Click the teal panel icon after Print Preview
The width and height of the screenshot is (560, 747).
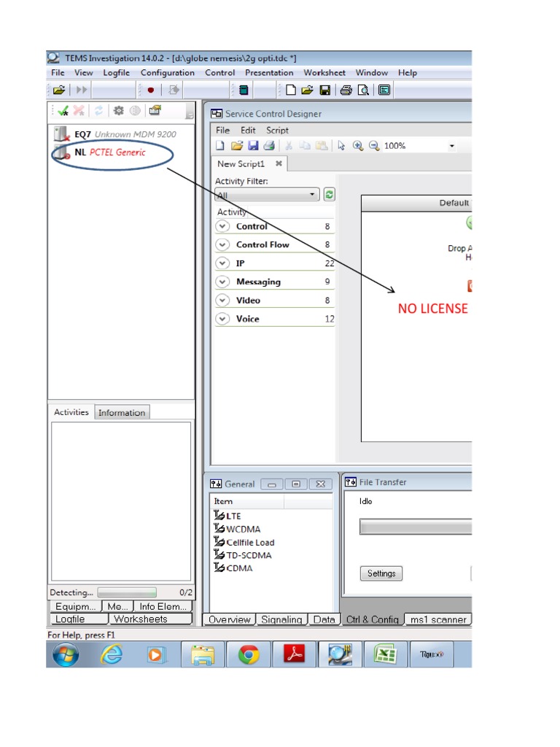(384, 90)
